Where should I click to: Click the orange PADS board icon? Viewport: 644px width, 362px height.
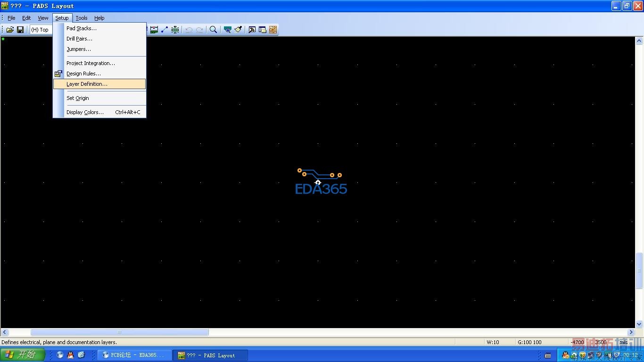pos(273,30)
